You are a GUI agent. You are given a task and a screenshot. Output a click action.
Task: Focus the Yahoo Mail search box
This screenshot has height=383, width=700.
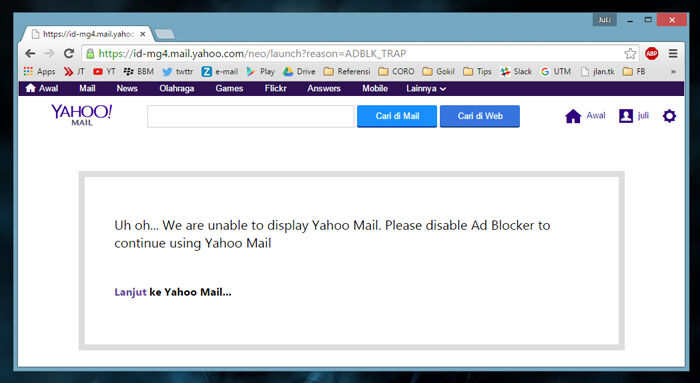pyautogui.click(x=251, y=116)
